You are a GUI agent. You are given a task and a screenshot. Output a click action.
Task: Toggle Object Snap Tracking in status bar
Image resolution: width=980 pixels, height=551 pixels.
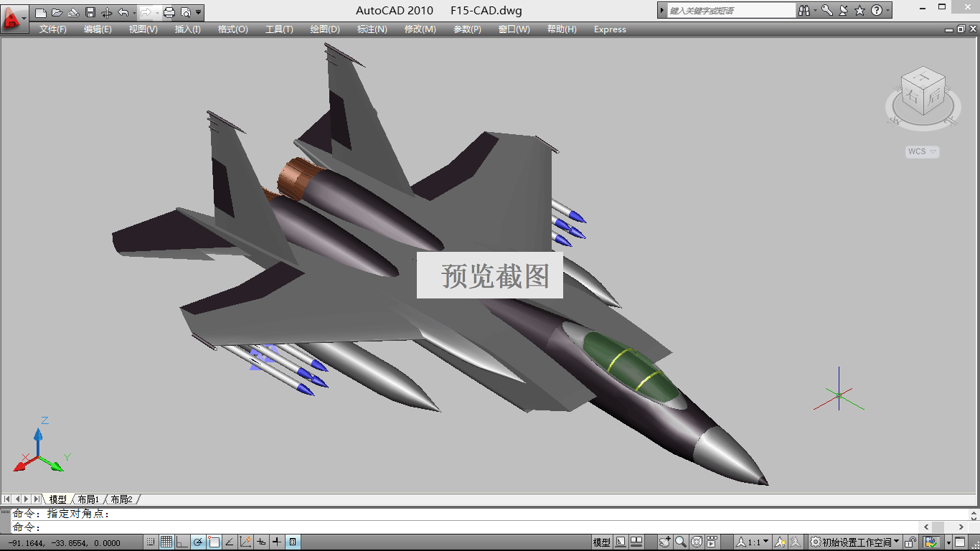point(230,542)
